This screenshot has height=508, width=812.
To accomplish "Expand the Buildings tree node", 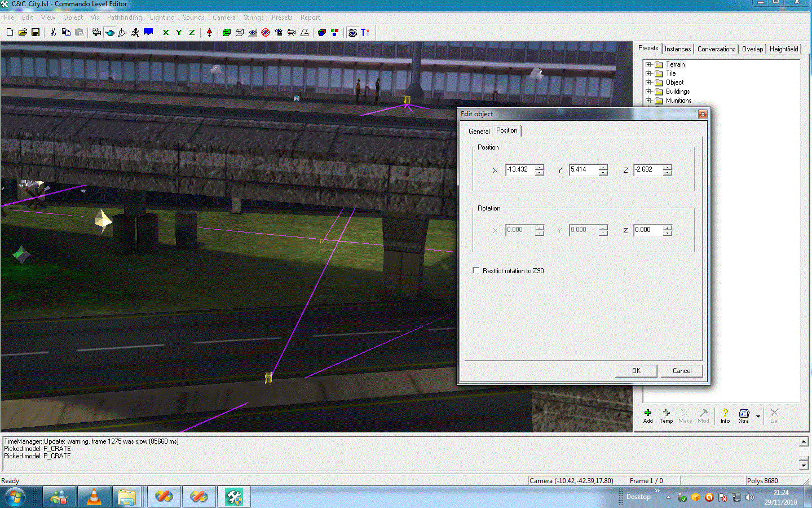I will 648,91.
